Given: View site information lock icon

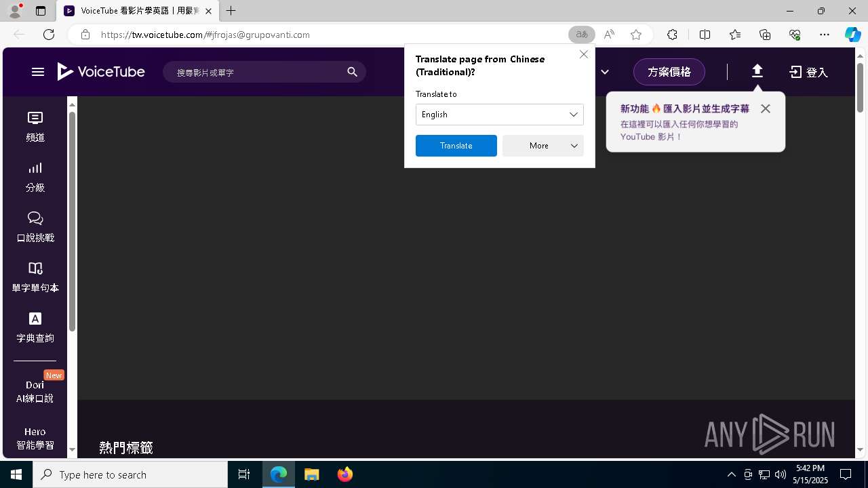Looking at the screenshot, I should [85, 35].
